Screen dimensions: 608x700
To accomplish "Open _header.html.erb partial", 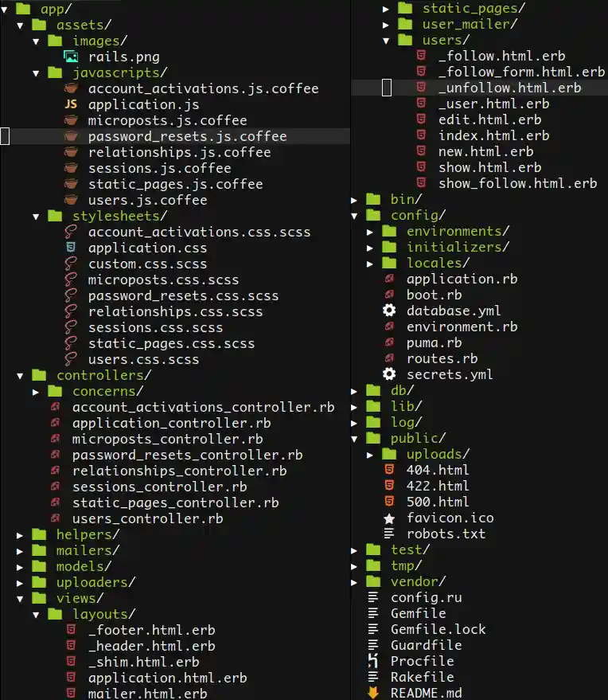I will coord(152,646).
